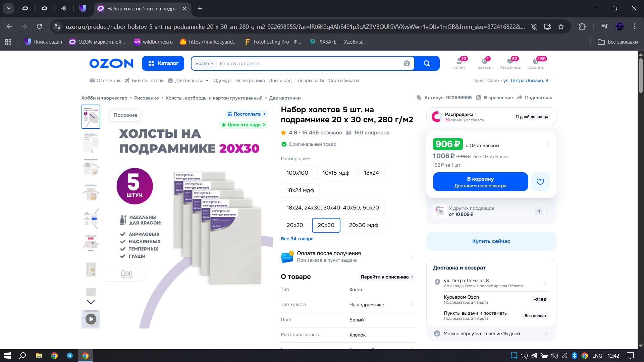The height and width of the screenshot is (362, 644).
Task: Click the Поделиться share icon
Action: (x=520, y=98)
